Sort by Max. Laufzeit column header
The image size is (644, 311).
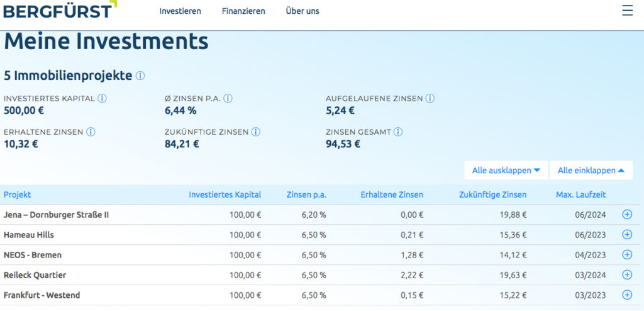[x=580, y=195]
